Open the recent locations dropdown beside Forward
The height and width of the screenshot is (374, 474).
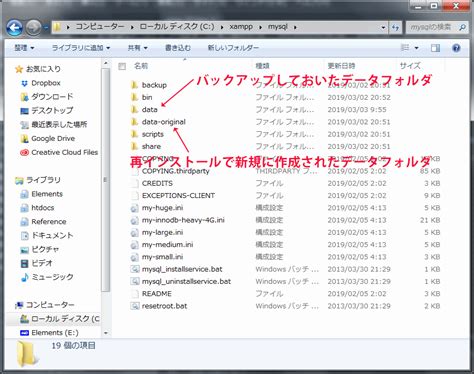tap(45, 28)
